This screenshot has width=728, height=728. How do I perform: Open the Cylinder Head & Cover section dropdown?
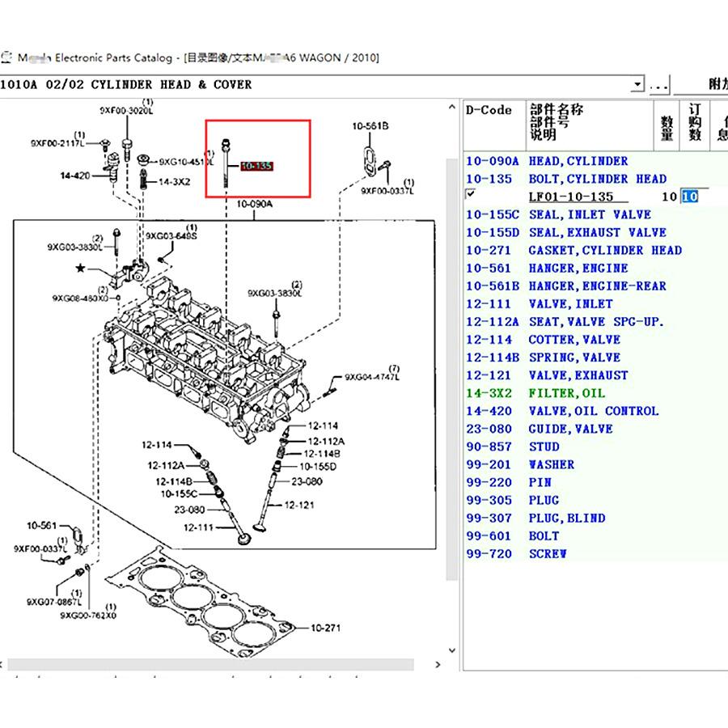point(638,84)
